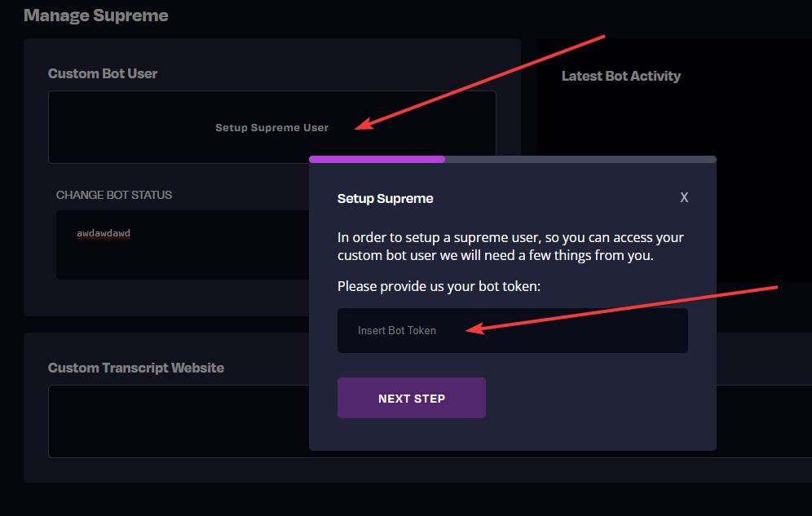Viewport: 812px width, 516px height.
Task: Click the NEXT STEP button
Action: [x=411, y=398]
